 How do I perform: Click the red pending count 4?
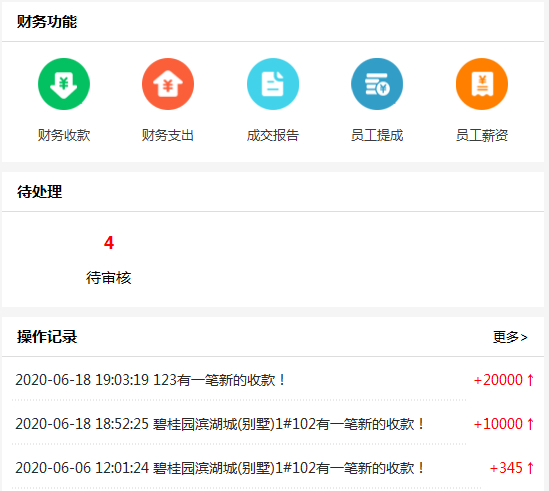pos(109,243)
